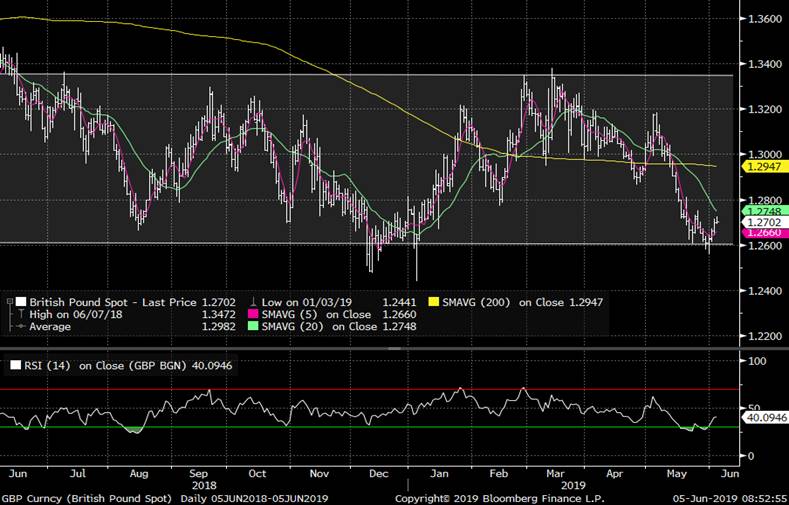Click the RSI axis label 100

tap(757, 361)
